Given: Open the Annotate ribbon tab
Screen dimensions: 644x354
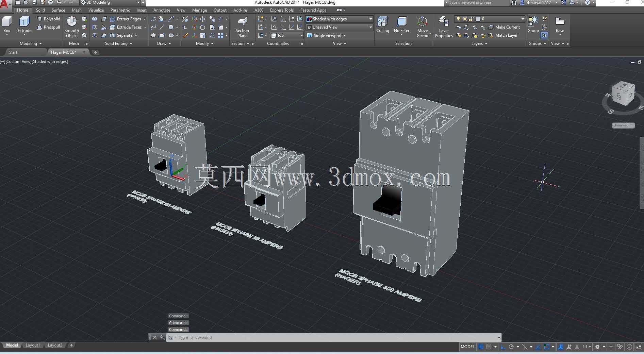Looking at the screenshot, I should click(162, 10).
